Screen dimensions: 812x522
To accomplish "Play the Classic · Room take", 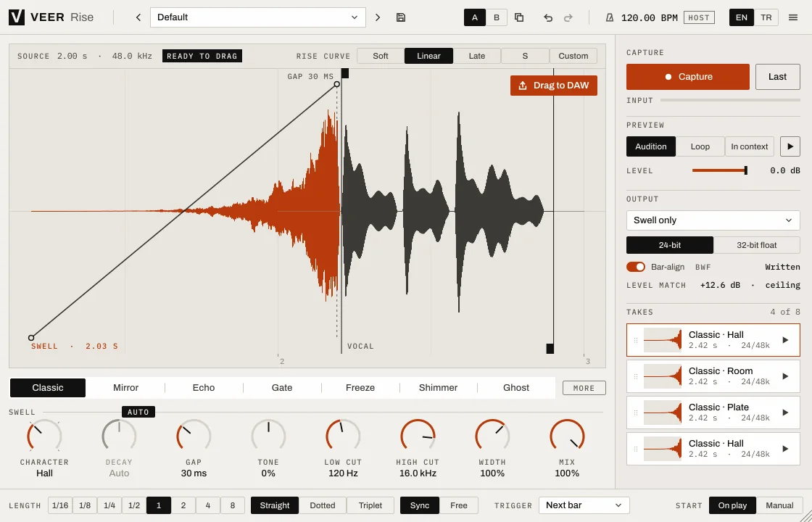I will tap(785, 376).
